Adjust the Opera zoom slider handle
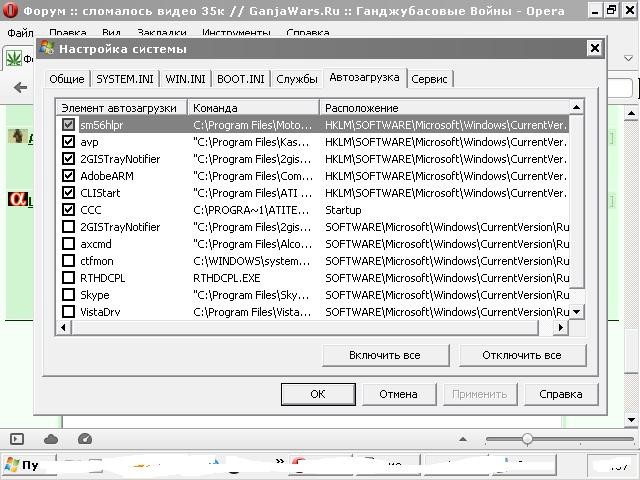The height and width of the screenshot is (480, 640). point(527,439)
